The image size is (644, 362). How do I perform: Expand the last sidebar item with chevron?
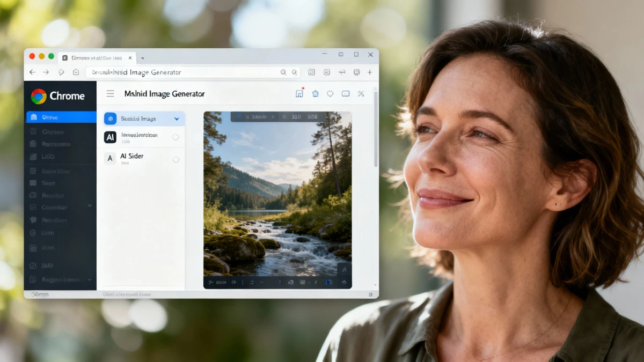point(90,279)
